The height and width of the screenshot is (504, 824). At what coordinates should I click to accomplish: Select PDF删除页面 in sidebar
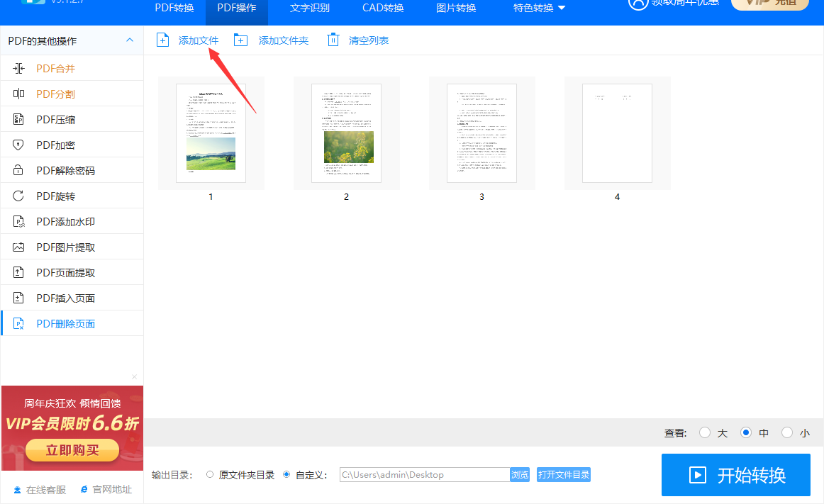(72, 324)
